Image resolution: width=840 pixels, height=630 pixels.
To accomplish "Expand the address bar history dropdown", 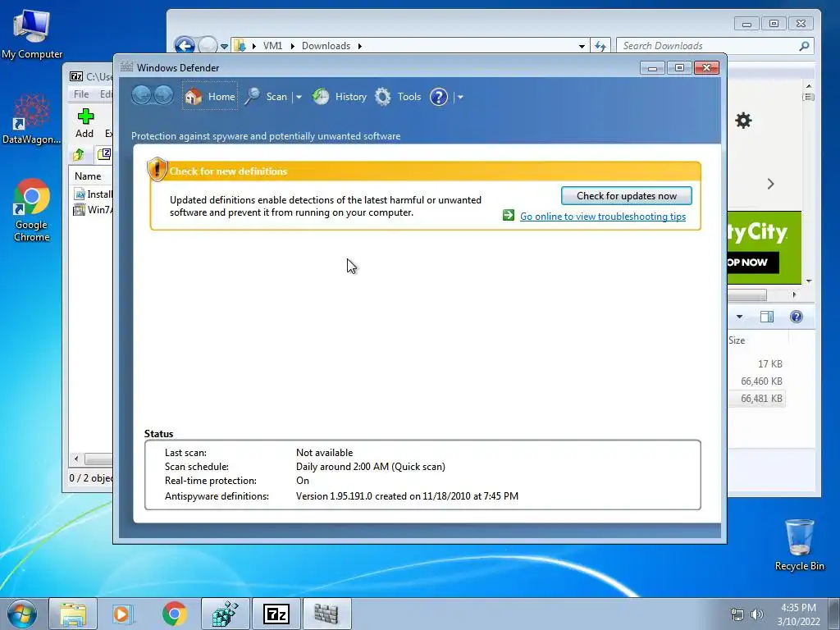I will [x=582, y=46].
